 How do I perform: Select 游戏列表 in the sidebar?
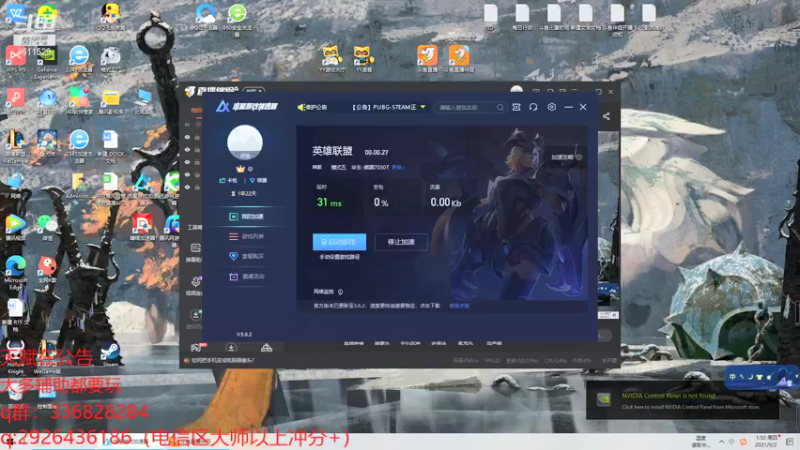click(x=246, y=236)
